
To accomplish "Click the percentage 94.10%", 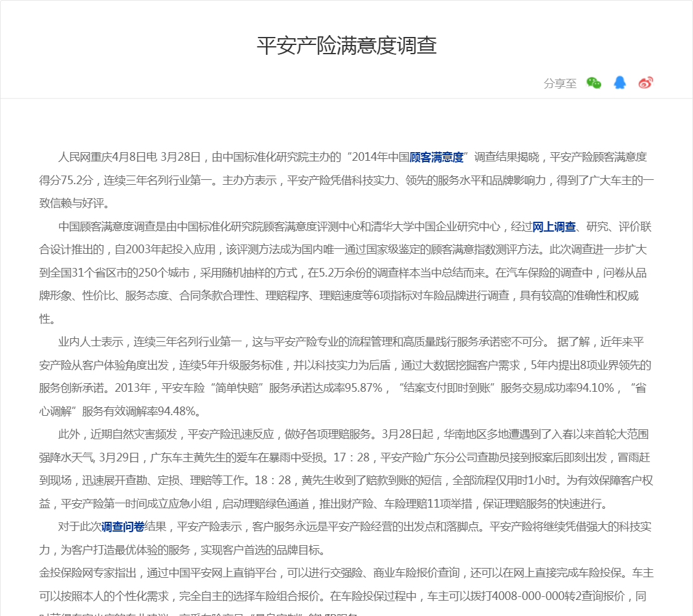I will pyautogui.click(x=595, y=388).
